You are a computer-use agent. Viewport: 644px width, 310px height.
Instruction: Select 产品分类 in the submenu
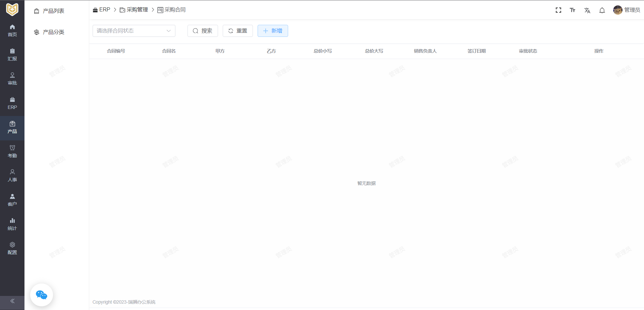pyautogui.click(x=53, y=32)
